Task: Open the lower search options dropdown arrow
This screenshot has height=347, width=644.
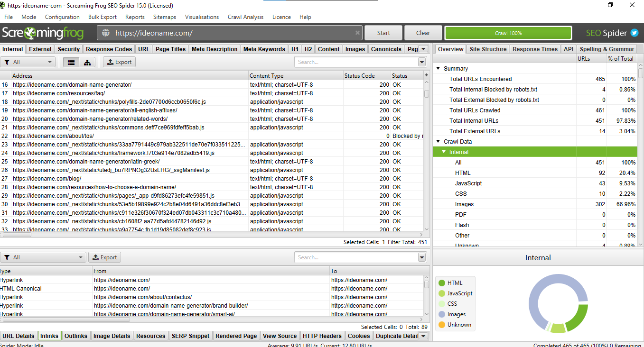Action: pos(422,257)
